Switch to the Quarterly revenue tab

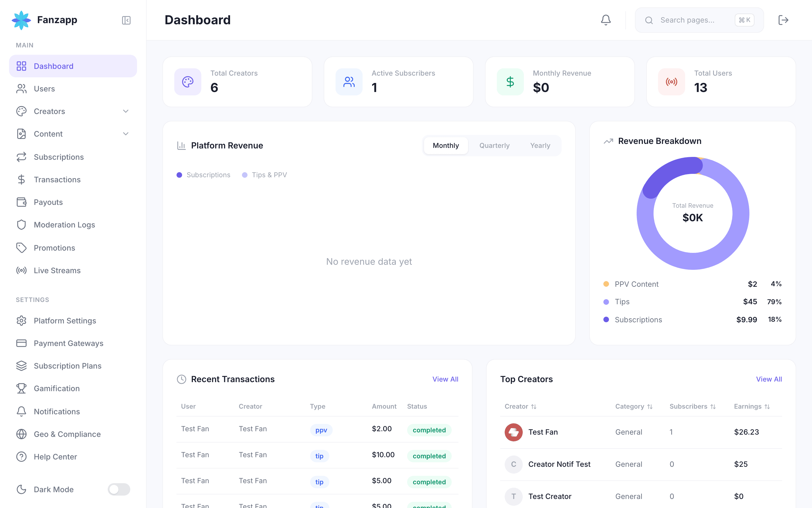point(494,145)
